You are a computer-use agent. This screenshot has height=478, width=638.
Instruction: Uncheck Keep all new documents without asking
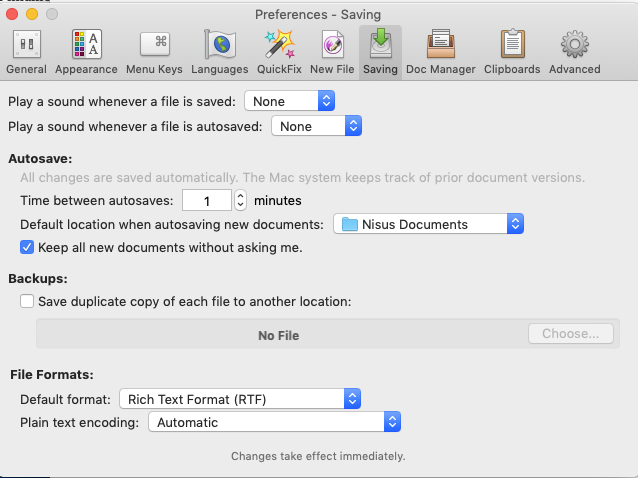point(28,247)
